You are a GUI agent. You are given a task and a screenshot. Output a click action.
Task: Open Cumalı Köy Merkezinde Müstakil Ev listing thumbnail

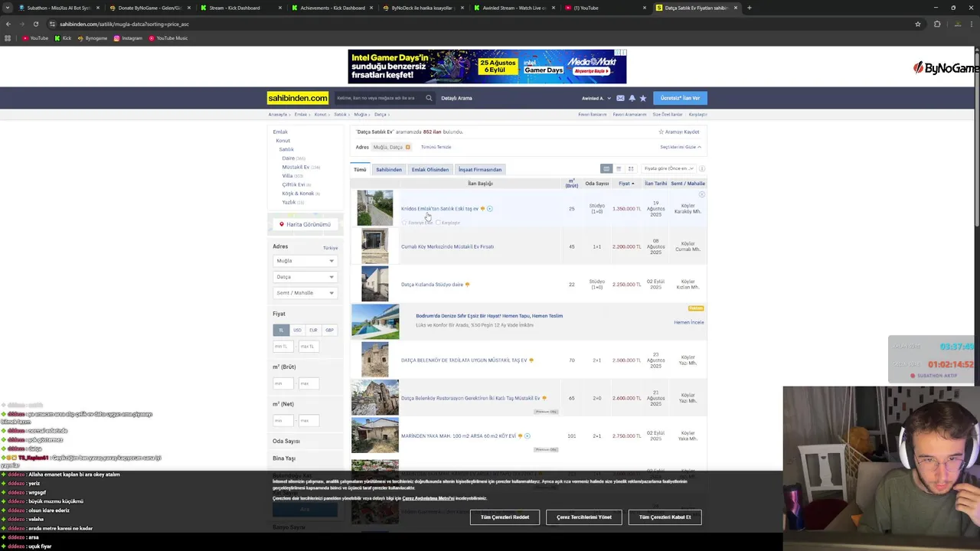pyautogui.click(x=374, y=246)
